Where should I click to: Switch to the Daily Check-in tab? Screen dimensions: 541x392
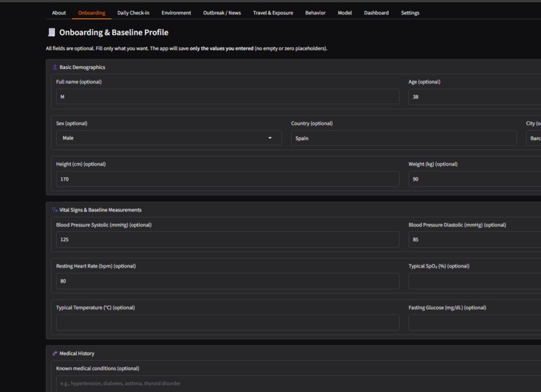(x=133, y=13)
